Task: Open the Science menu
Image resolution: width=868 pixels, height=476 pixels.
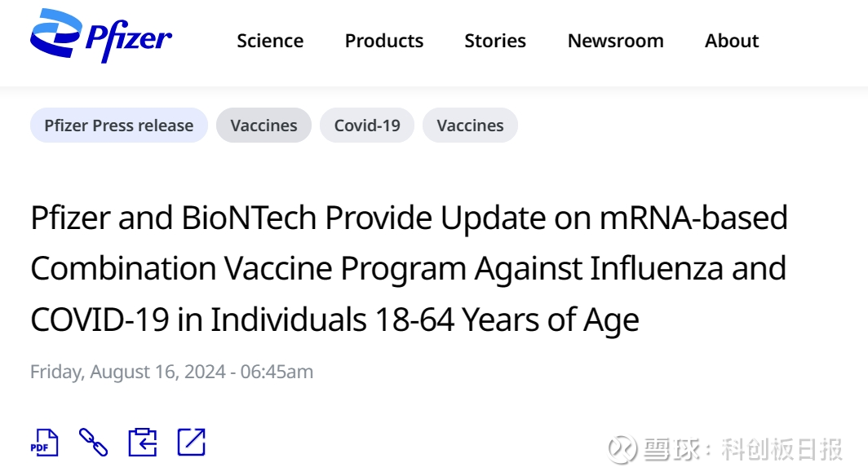Action: [270, 41]
